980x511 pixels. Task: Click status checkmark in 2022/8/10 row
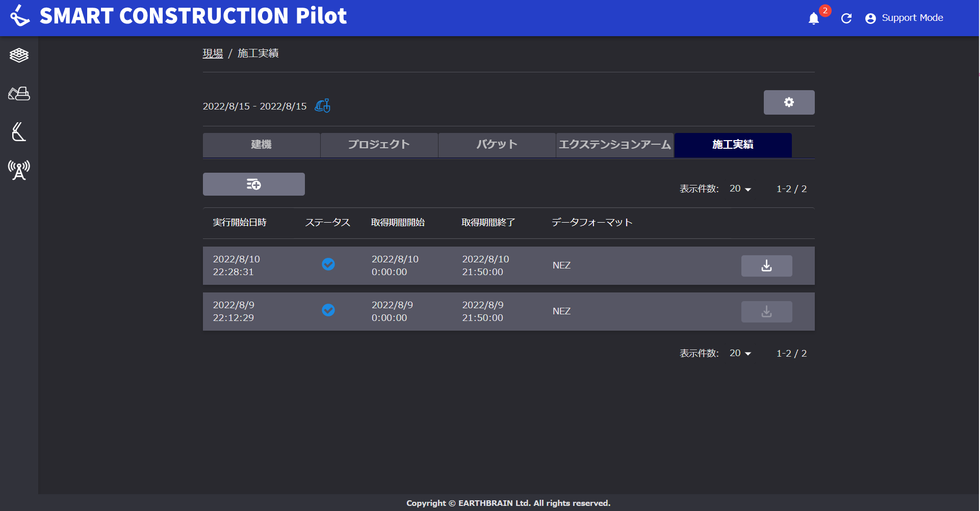328,264
